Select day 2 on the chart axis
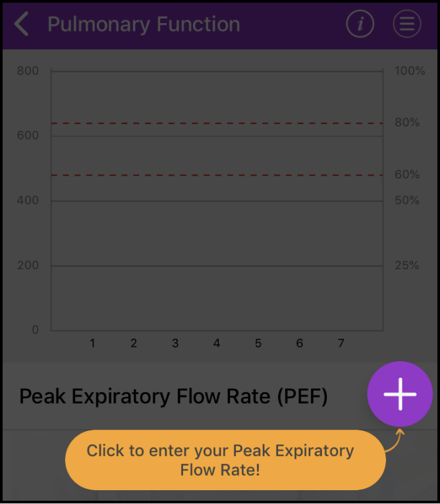 [134, 343]
